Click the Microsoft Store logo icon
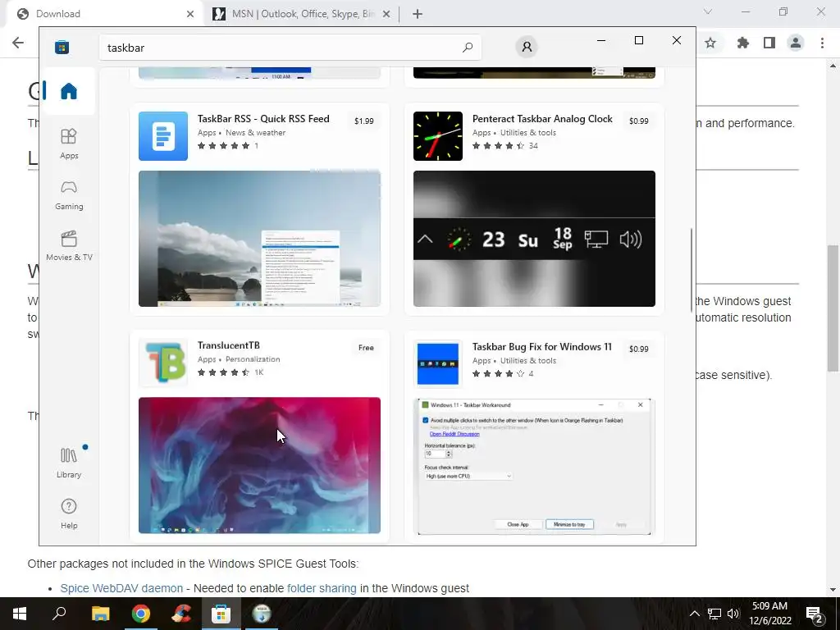The width and height of the screenshot is (840, 630). pos(62,47)
